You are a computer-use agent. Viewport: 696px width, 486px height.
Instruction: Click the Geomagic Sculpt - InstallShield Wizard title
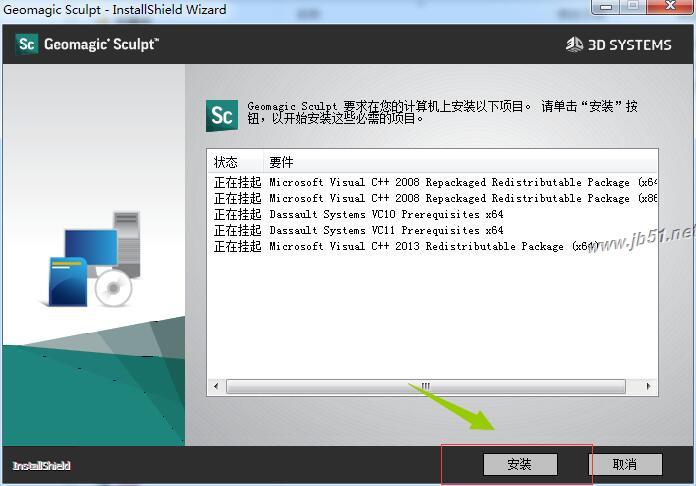pyautogui.click(x=115, y=9)
